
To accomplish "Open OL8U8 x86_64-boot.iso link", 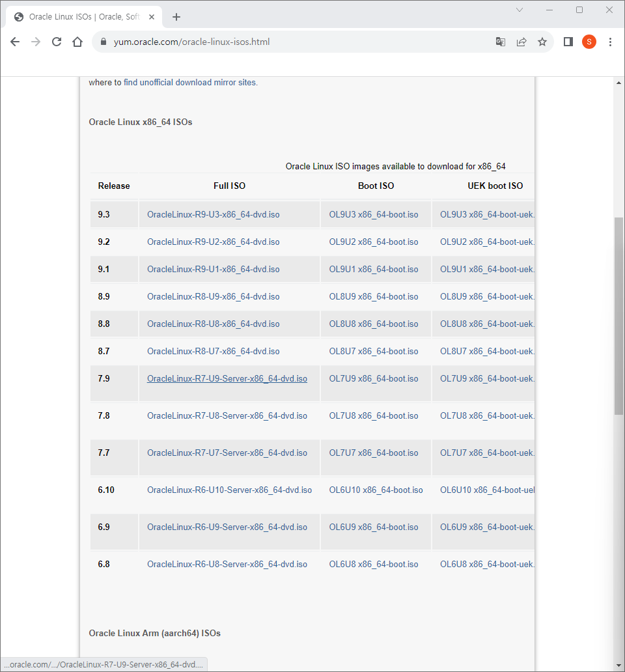I will 374,324.
